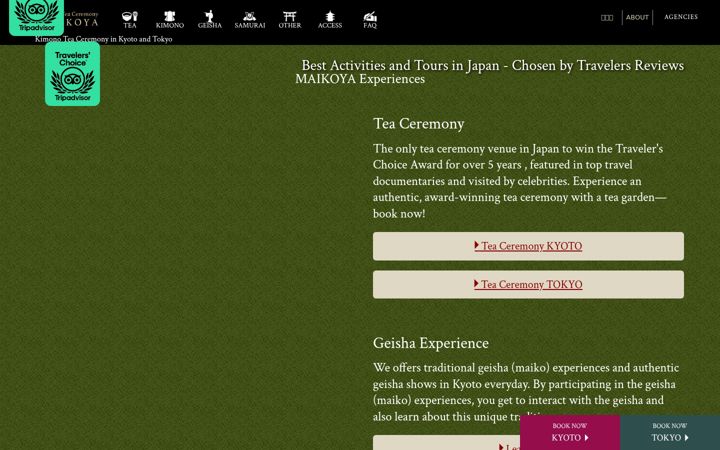Open the FAQ menu icon

[x=370, y=20]
